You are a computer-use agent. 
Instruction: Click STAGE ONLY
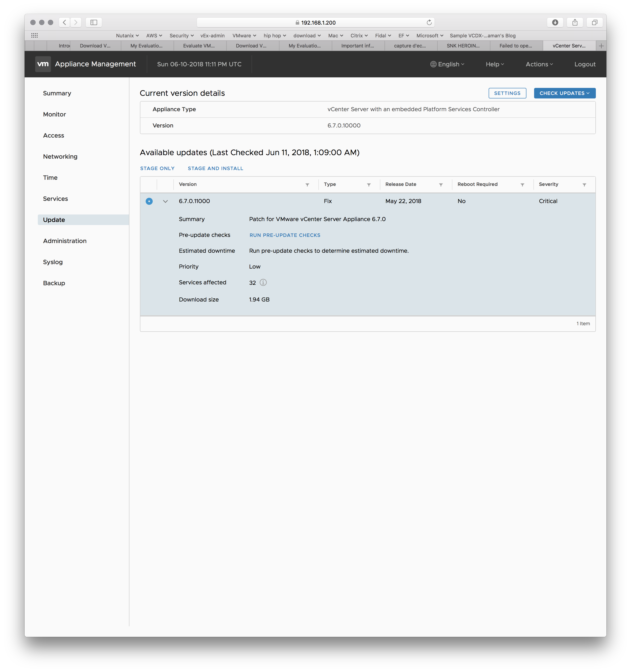click(x=157, y=168)
